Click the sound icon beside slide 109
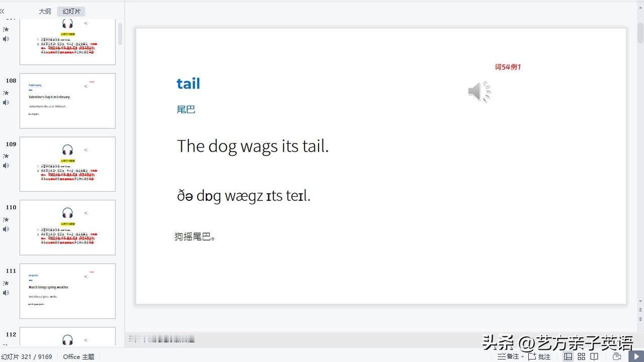Viewport: 644px width, 362px height. point(6,166)
